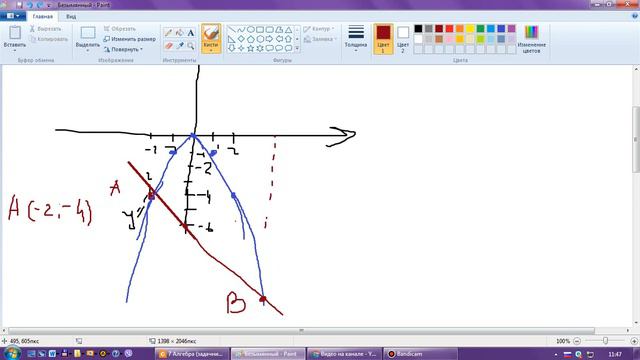
Task: Click Копировать copy button
Action: pyautogui.click(x=49, y=39)
